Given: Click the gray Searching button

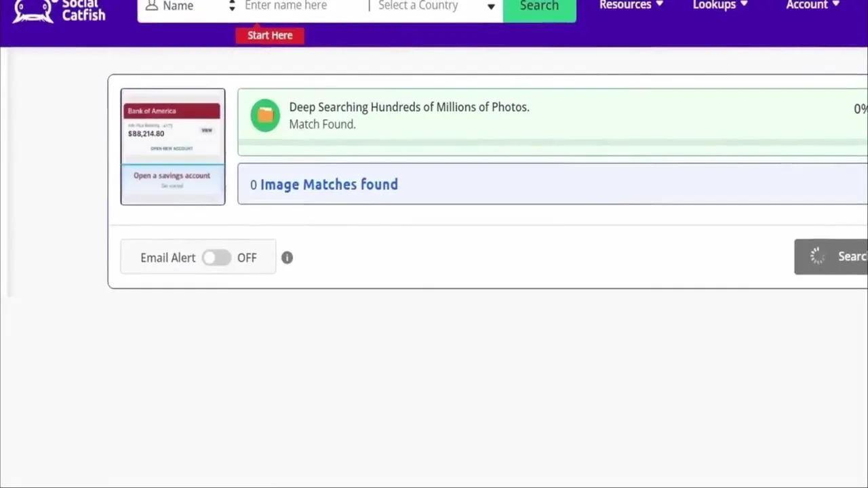Looking at the screenshot, I should (831, 256).
